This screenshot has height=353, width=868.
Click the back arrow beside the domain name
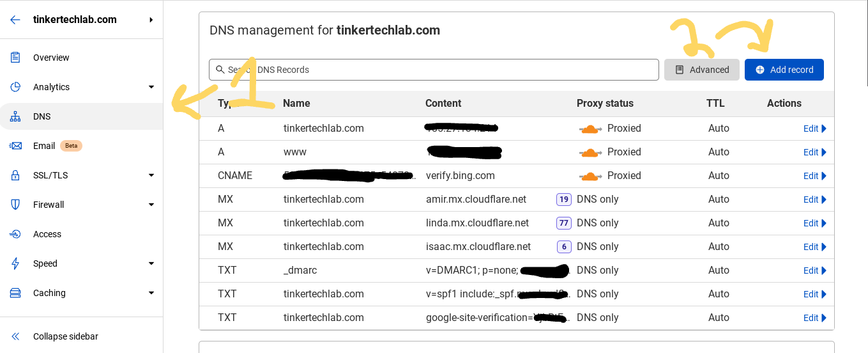[15, 20]
